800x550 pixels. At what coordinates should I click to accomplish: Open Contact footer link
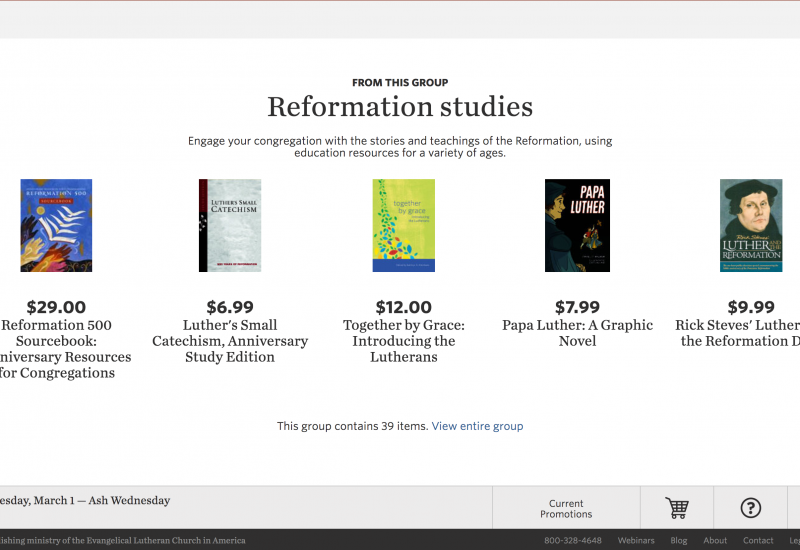pos(758,540)
